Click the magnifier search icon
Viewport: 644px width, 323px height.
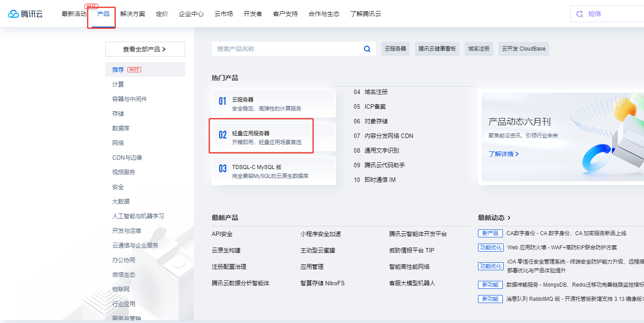coord(367,49)
